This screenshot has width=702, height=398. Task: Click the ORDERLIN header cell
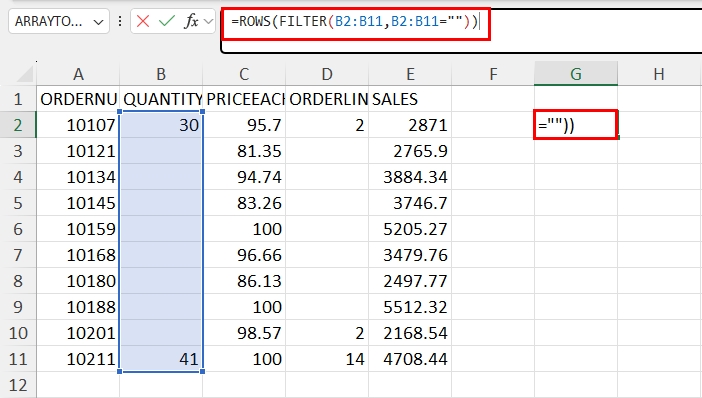coord(327,99)
